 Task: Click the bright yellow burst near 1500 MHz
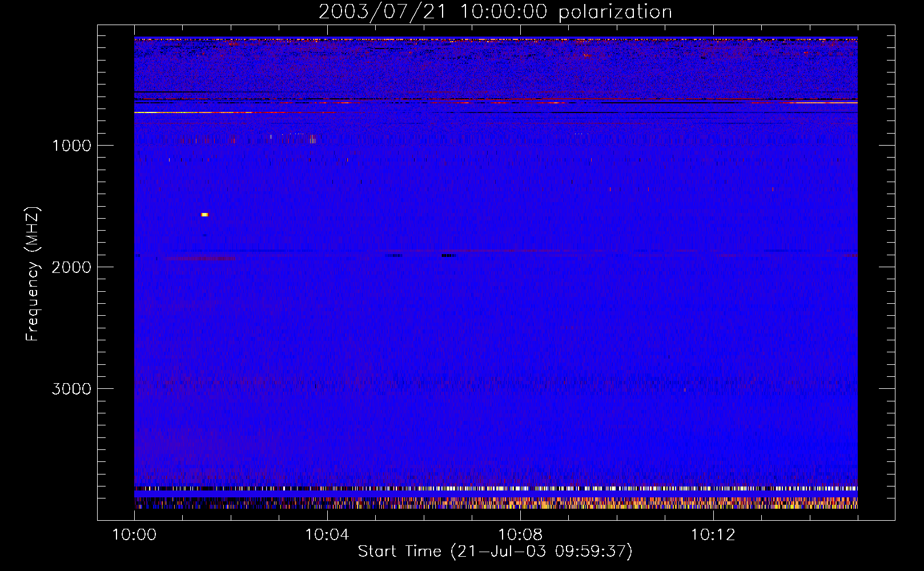coord(205,215)
